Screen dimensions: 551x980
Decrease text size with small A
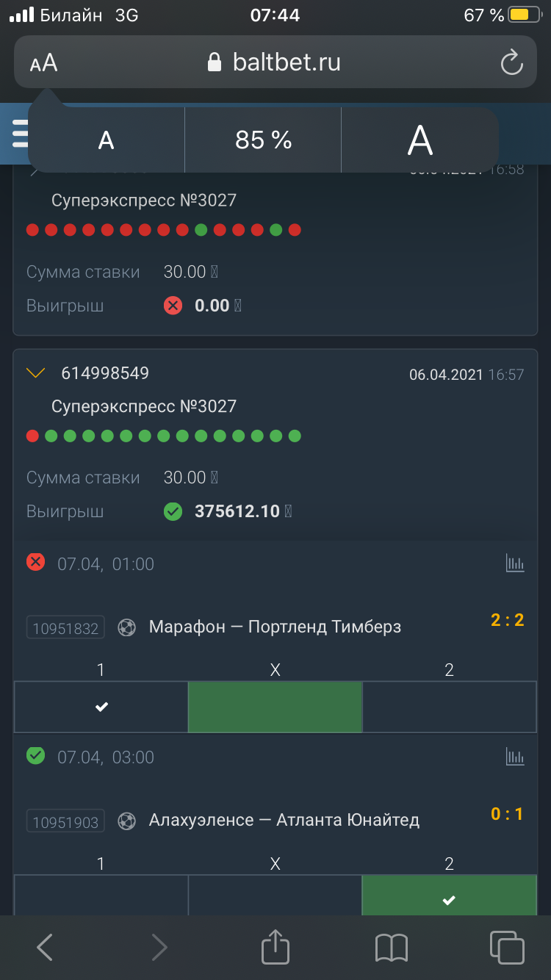tap(107, 140)
